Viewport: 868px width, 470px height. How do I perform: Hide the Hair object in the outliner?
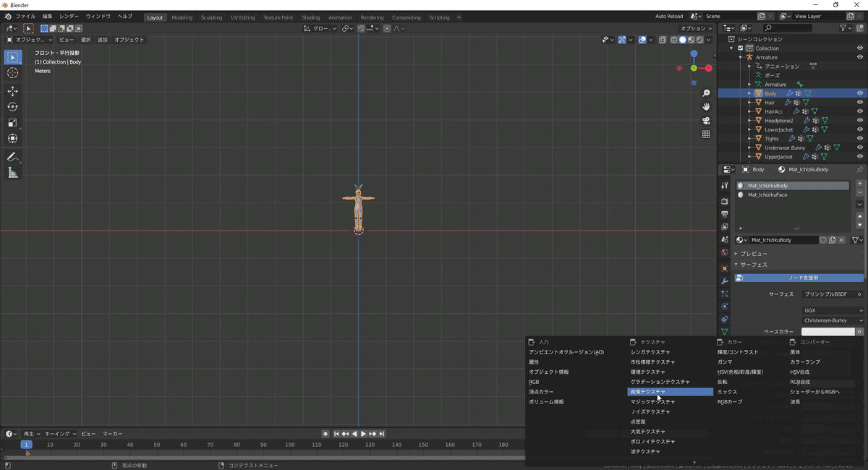(860, 102)
